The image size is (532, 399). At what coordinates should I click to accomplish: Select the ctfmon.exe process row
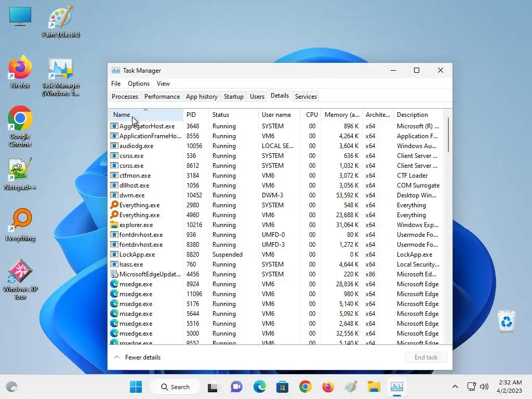(x=275, y=176)
